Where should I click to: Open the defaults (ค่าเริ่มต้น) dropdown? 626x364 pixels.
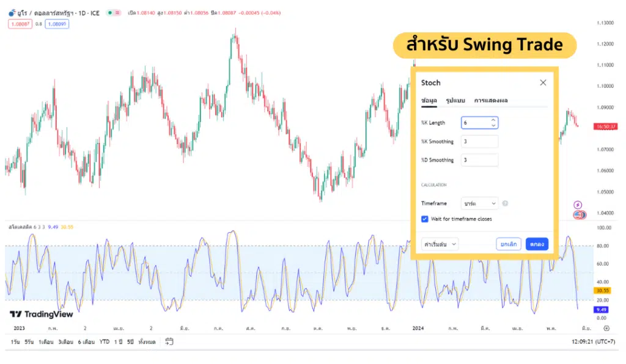(x=440, y=244)
